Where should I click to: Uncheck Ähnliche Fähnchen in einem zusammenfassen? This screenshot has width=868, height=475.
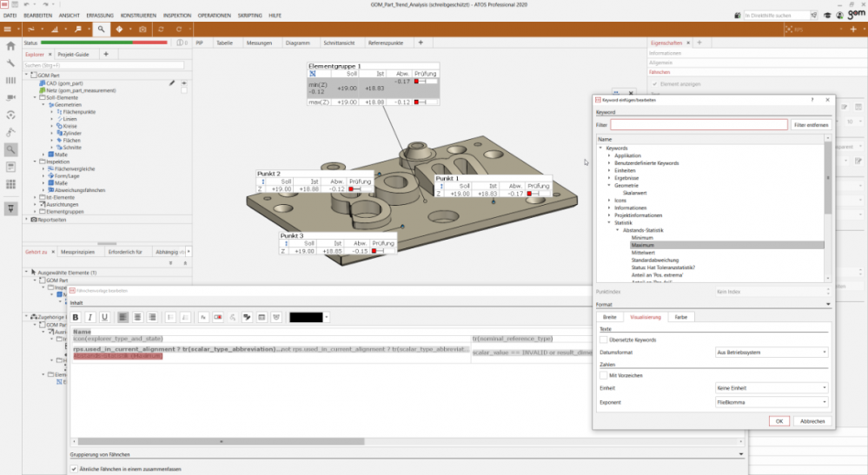(x=73, y=469)
